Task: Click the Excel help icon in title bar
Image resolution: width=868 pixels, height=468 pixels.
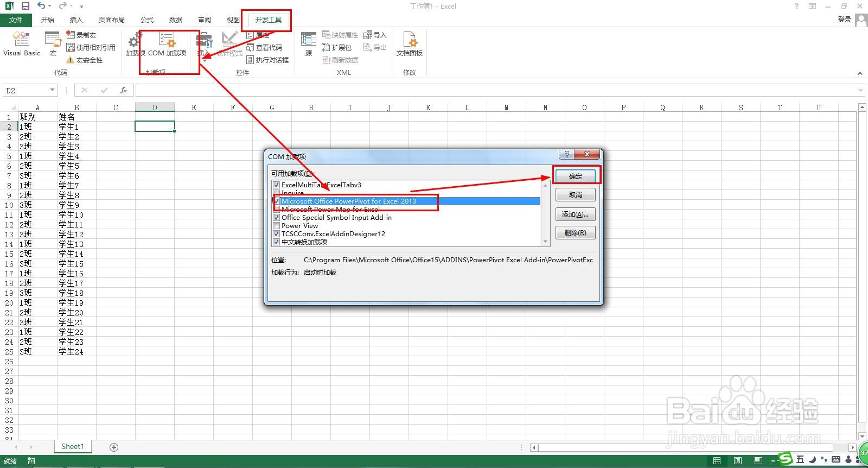Action: (x=796, y=6)
